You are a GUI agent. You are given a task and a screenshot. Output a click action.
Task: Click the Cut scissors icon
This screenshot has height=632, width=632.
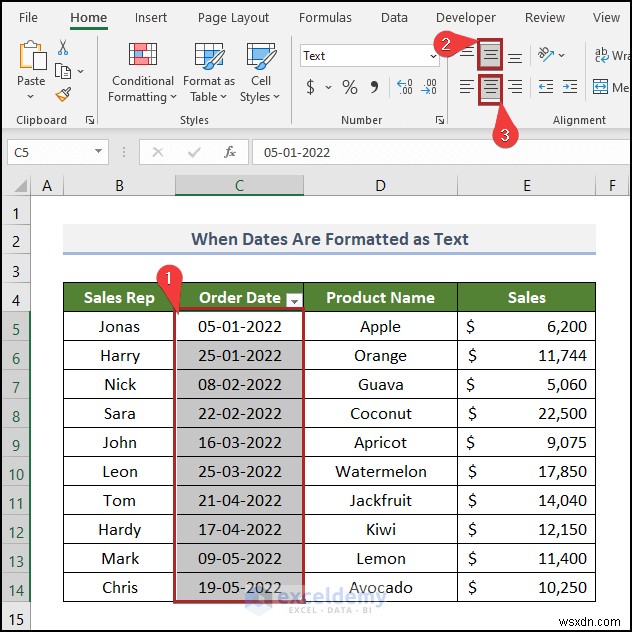click(63, 48)
